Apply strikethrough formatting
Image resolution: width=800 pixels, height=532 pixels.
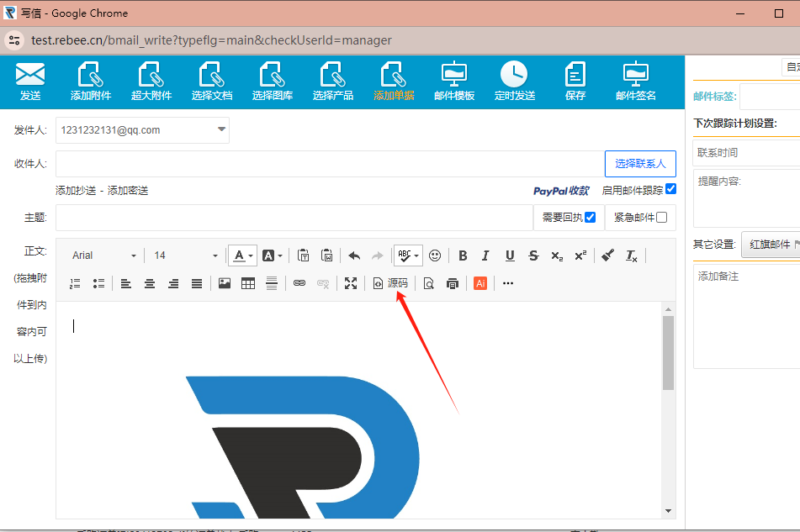click(x=533, y=255)
